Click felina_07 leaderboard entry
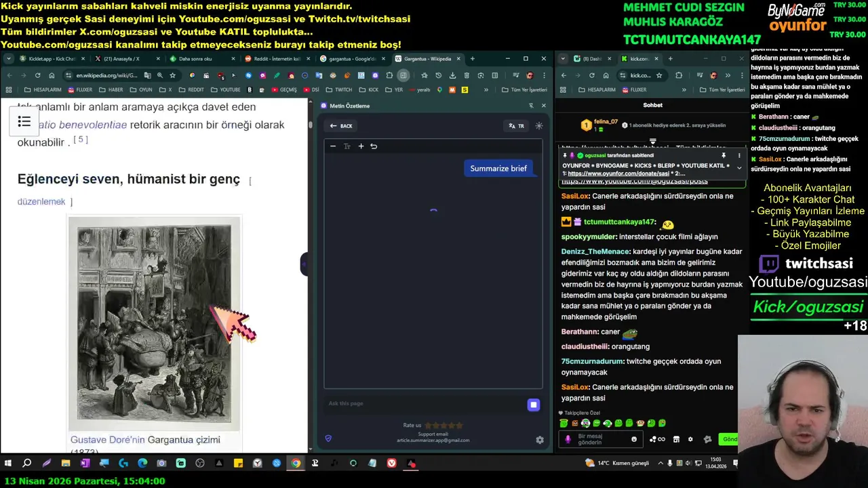 599,125
